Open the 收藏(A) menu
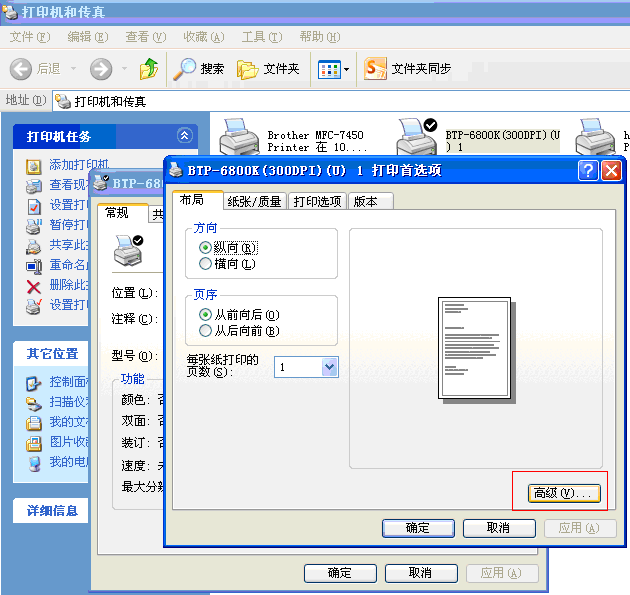This screenshot has height=595, width=630. point(204,37)
